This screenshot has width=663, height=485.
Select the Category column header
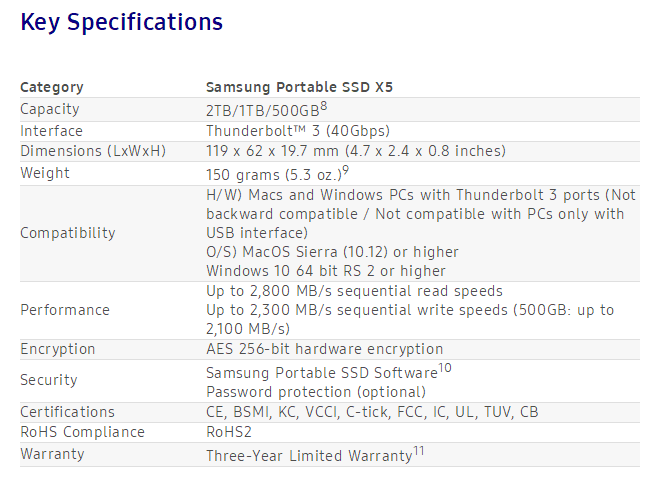point(52,87)
